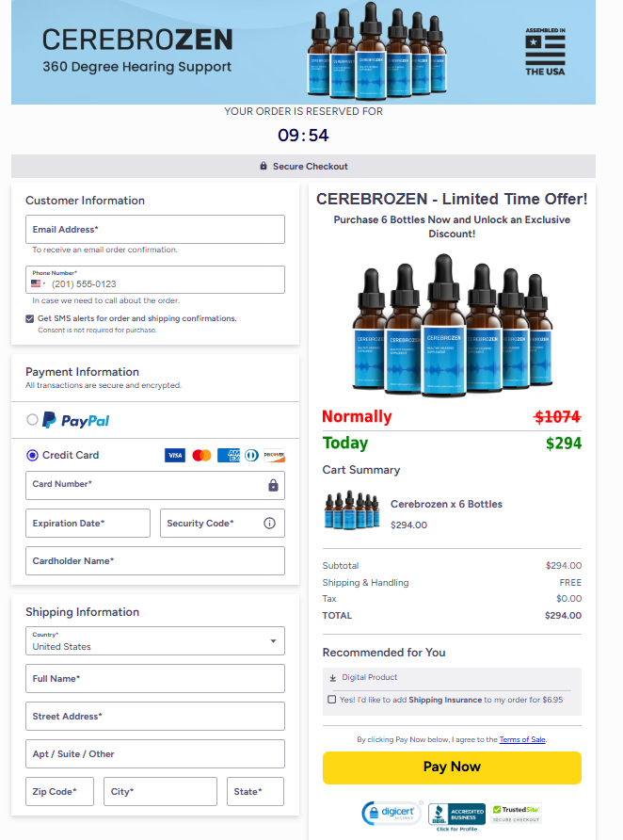This screenshot has height=840, width=623.
Task: Click the TrustedSite secure checkout badge
Action: tap(516, 813)
